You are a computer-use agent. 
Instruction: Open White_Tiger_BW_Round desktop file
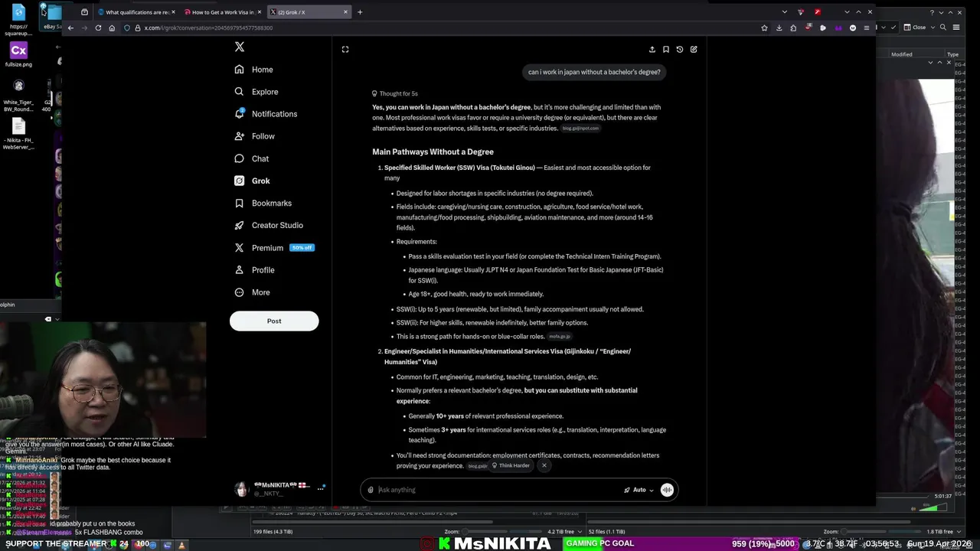(18, 94)
